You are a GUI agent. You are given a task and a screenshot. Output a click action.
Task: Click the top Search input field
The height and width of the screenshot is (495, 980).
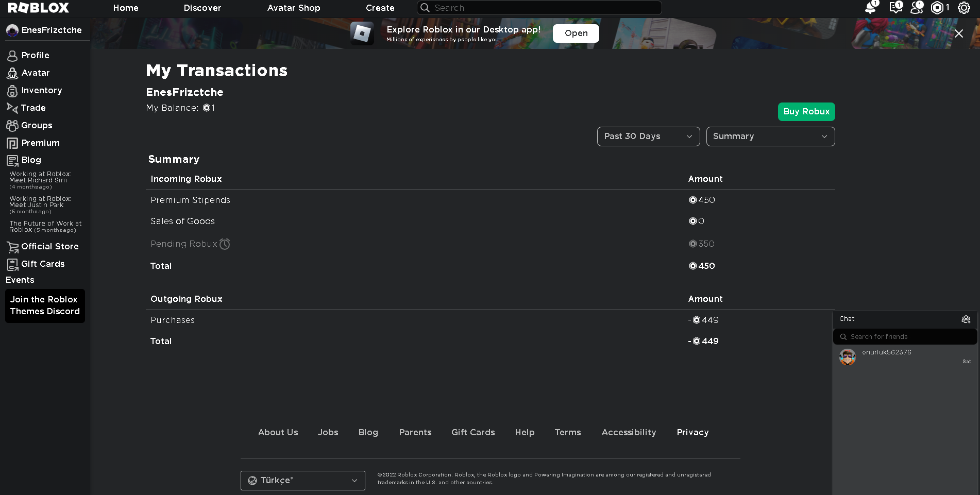click(539, 8)
